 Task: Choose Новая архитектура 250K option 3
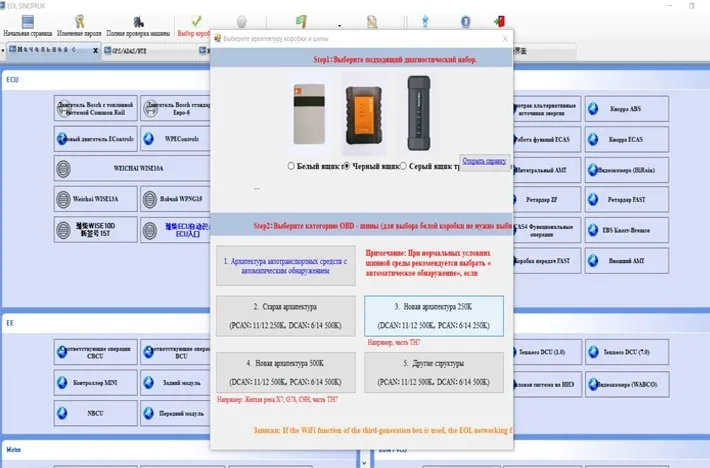point(433,315)
